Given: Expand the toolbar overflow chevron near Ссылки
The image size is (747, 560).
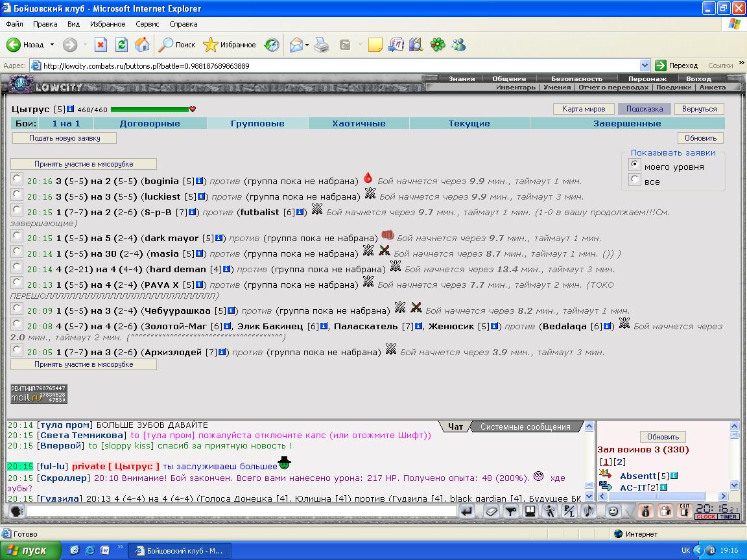Looking at the screenshot, I should click(x=741, y=63).
